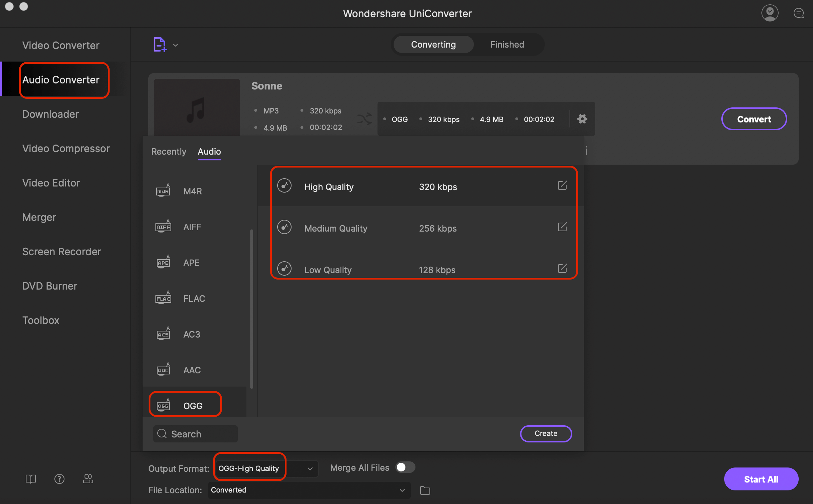Select the AAC format icon

(x=163, y=369)
